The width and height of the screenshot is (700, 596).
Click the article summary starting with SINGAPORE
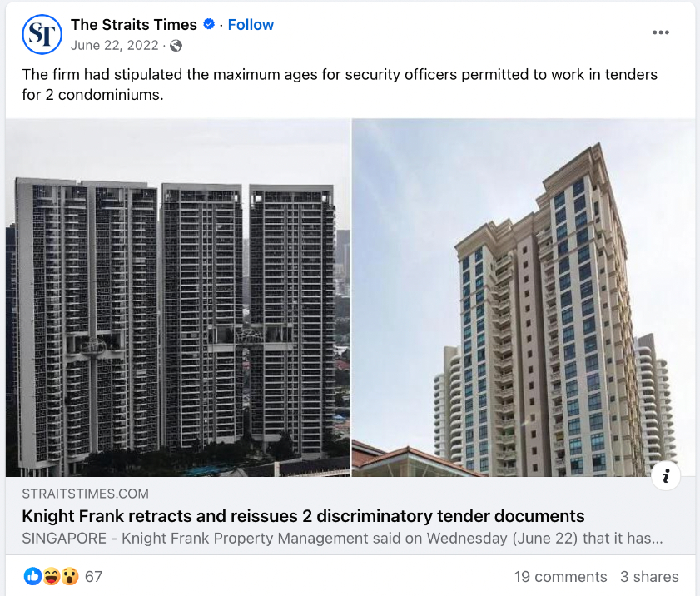point(342,539)
